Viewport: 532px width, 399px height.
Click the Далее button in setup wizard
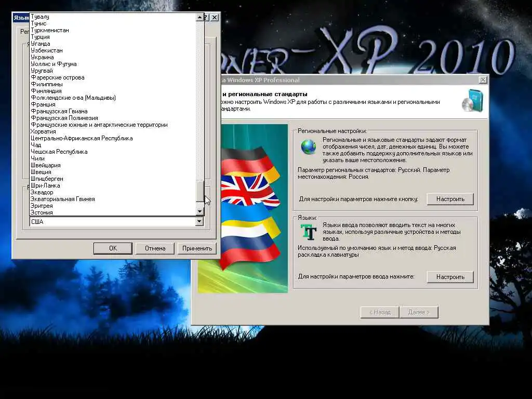pyautogui.click(x=419, y=312)
